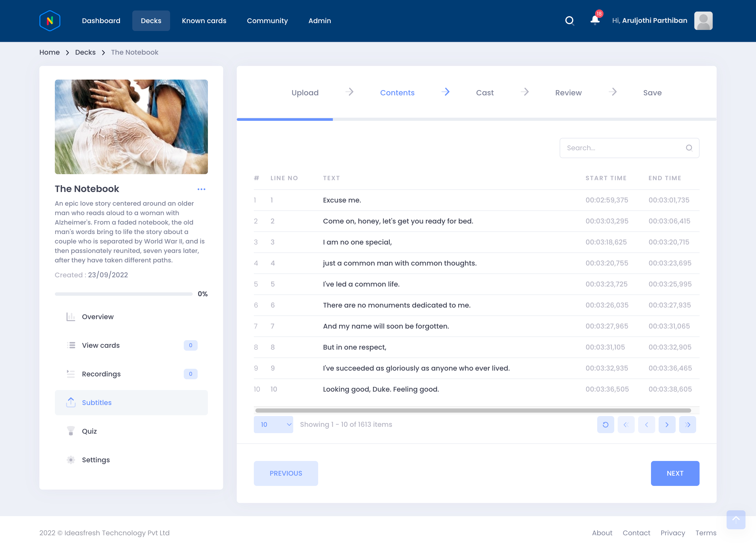Open Quiz in the sidebar
Viewport: 756px width, 550px height.
pos(131,431)
